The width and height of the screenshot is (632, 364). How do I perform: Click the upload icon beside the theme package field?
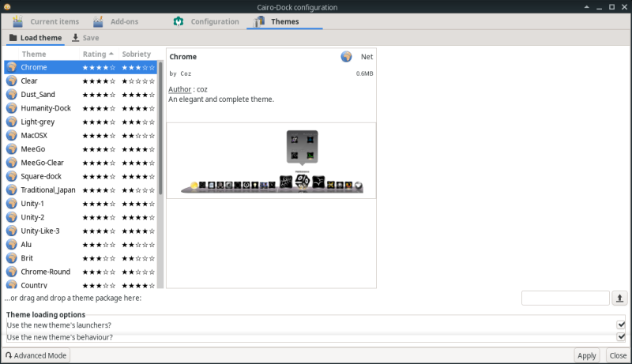(620, 298)
